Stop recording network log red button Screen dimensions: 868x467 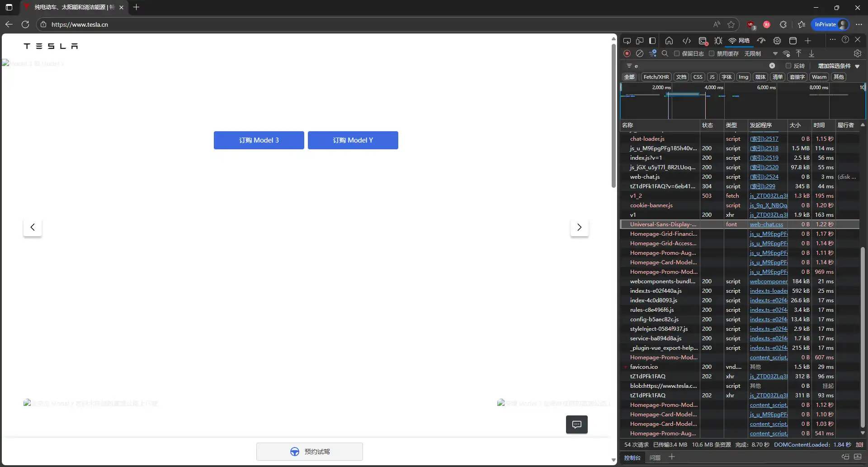[x=627, y=53]
